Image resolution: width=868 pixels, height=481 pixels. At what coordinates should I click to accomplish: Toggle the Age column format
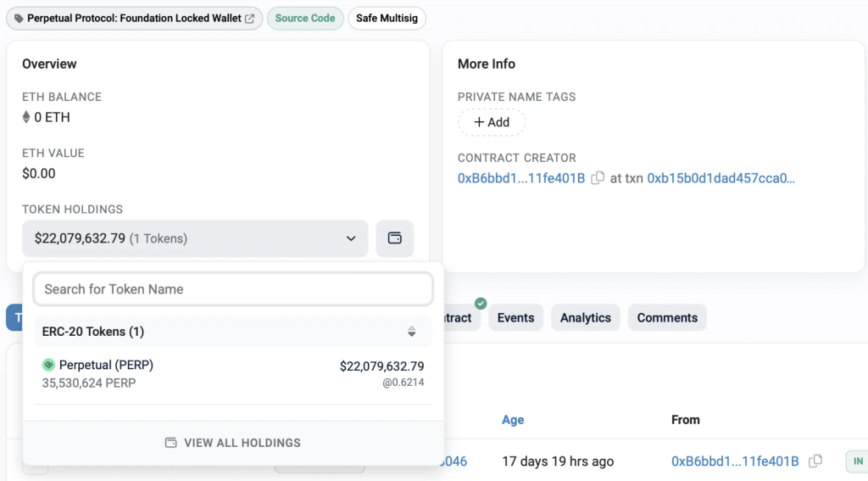tap(513, 420)
